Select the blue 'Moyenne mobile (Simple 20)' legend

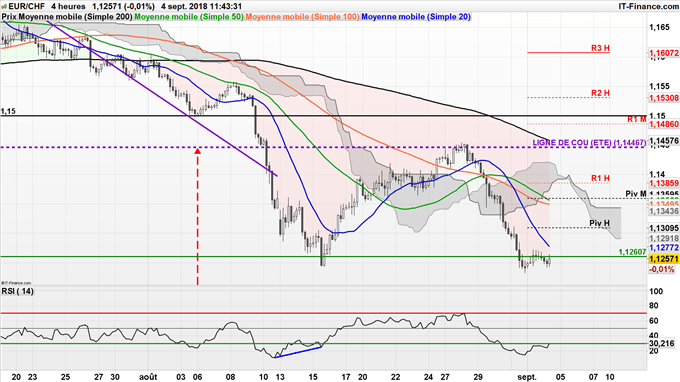[x=416, y=16]
